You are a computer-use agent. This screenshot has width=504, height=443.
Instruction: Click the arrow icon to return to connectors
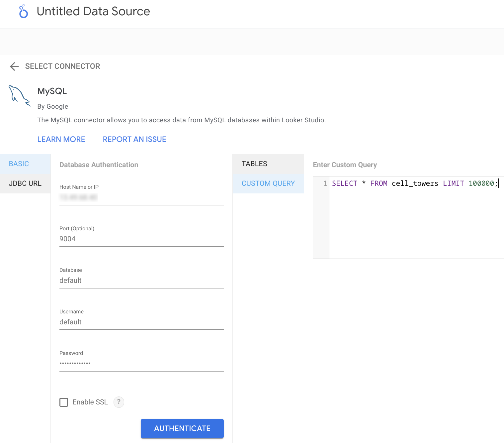click(x=14, y=66)
